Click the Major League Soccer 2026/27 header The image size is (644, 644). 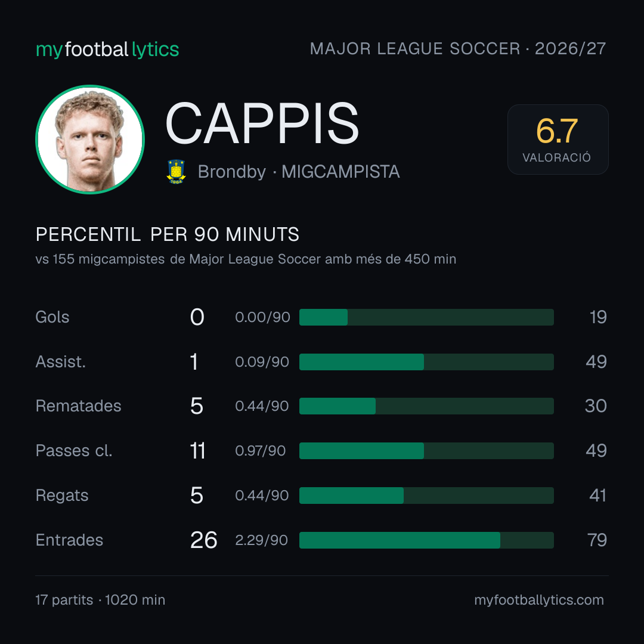coord(458,49)
